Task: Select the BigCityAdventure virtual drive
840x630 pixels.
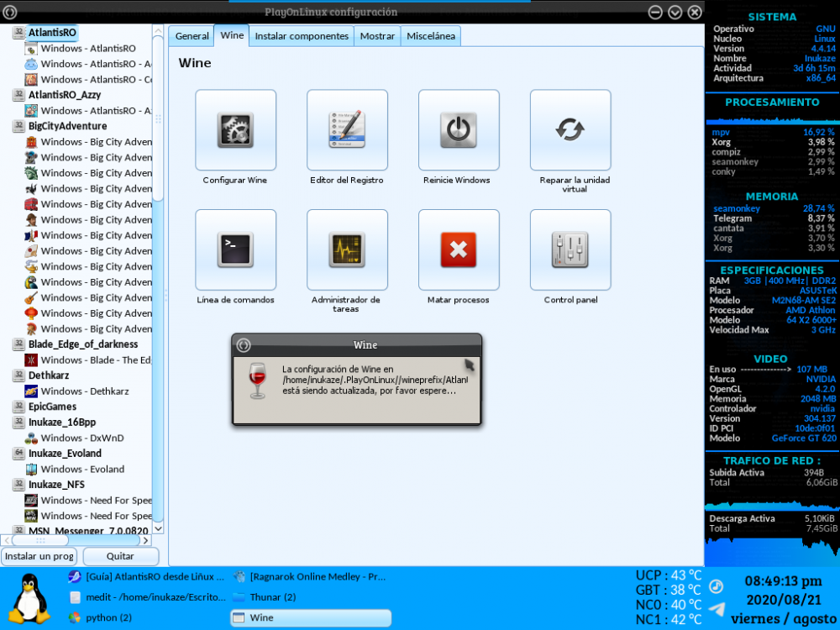Action: coord(67,126)
